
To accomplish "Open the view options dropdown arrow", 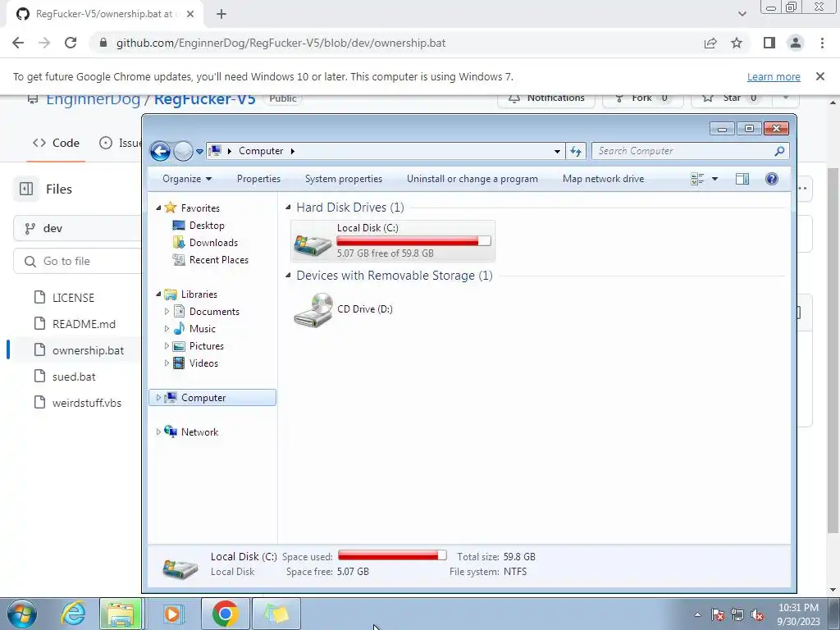I will click(x=714, y=179).
